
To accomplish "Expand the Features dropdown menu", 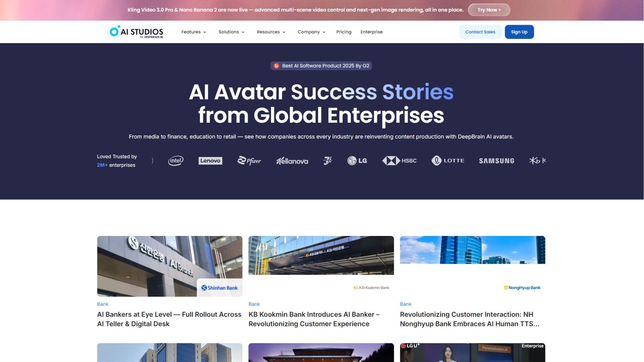I will pos(194,32).
